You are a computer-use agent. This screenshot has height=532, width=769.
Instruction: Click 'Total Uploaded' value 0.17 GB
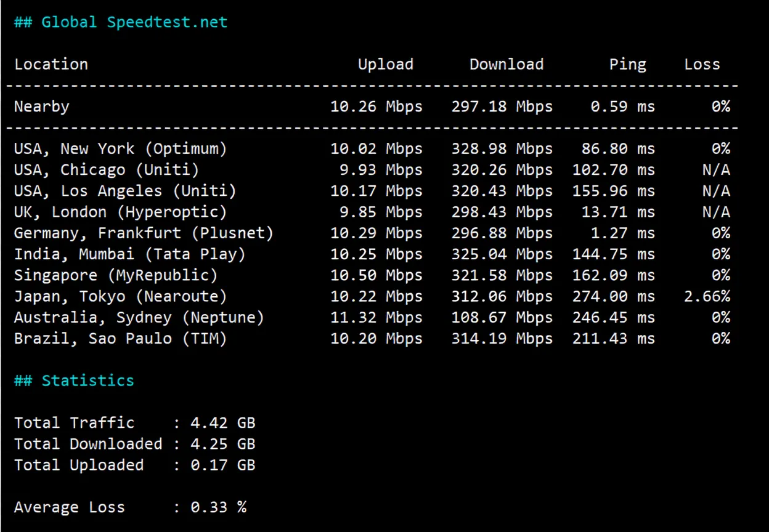pyautogui.click(x=222, y=465)
